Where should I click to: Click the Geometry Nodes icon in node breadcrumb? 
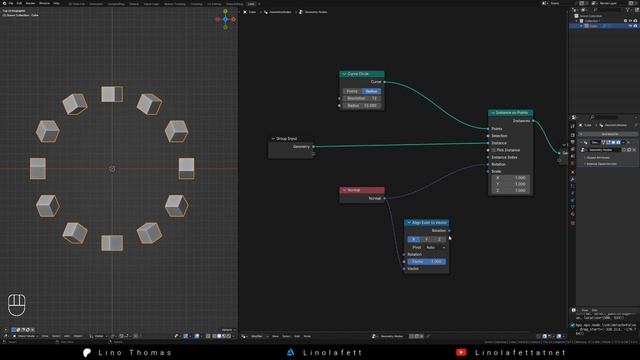[301, 12]
